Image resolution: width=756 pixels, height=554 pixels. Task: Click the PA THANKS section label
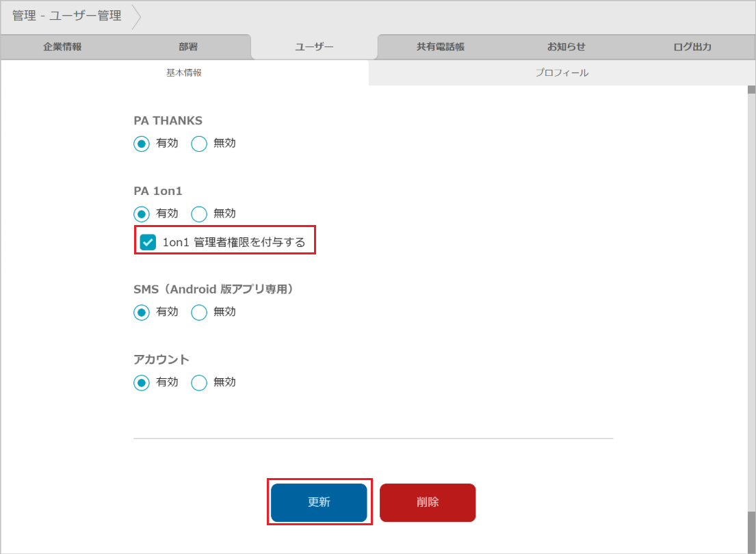[x=168, y=120]
